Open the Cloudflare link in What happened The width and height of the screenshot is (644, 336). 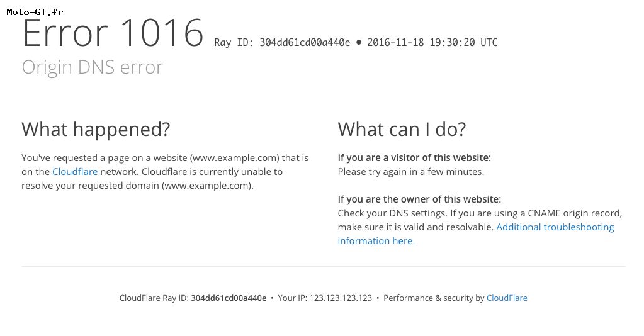[75, 172]
